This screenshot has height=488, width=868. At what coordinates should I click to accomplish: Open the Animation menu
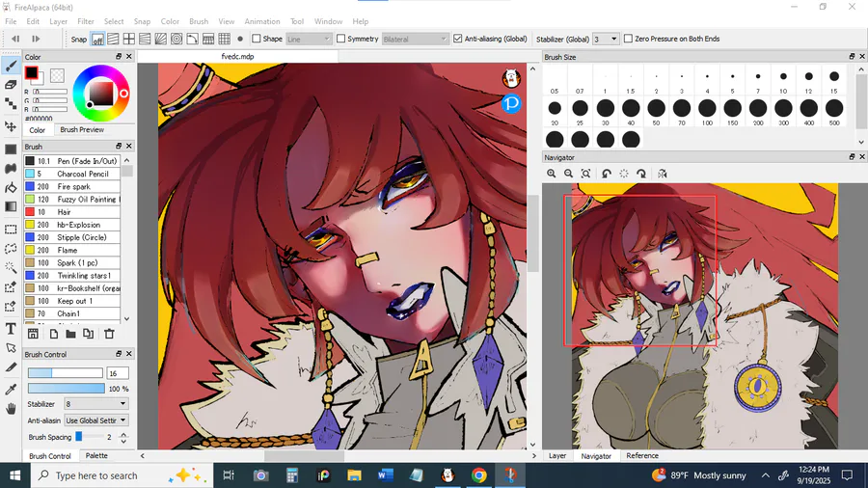click(261, 21)
